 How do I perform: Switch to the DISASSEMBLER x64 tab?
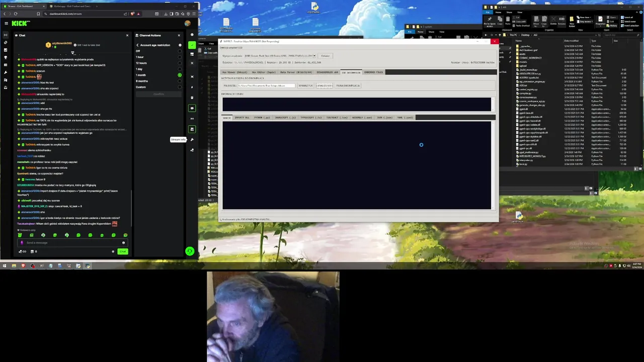click(327, 72)
